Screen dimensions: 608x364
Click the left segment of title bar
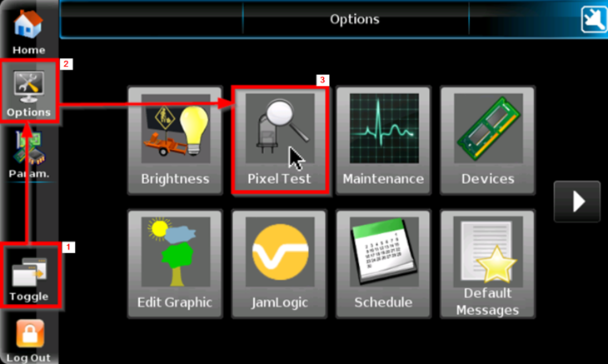point(152,19)
